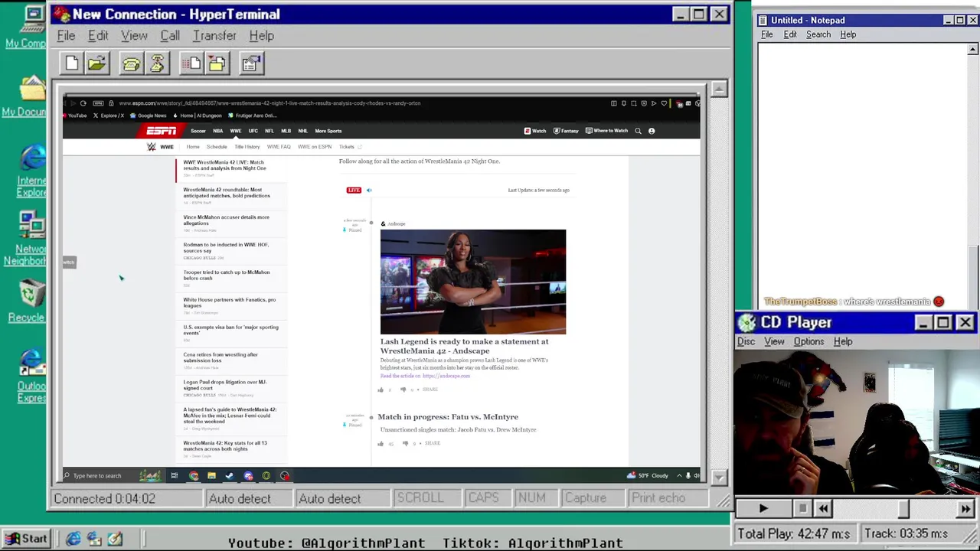Open the HyperTerminal Edit menu

click(x=98, y=36)
